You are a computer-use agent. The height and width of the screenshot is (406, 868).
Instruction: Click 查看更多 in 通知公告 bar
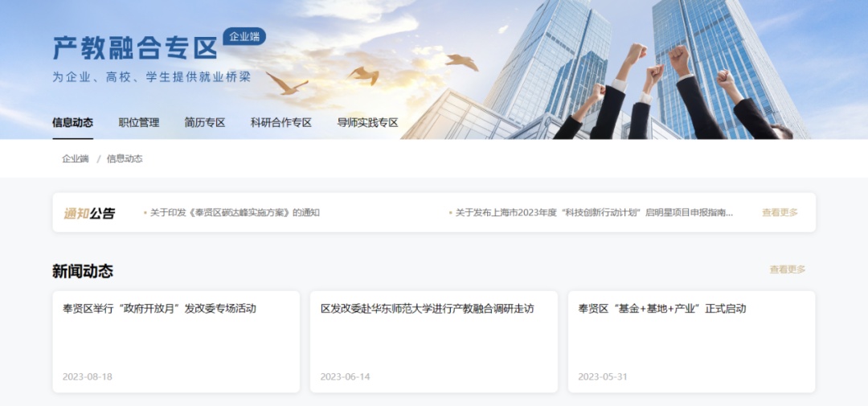coord(780,212)
